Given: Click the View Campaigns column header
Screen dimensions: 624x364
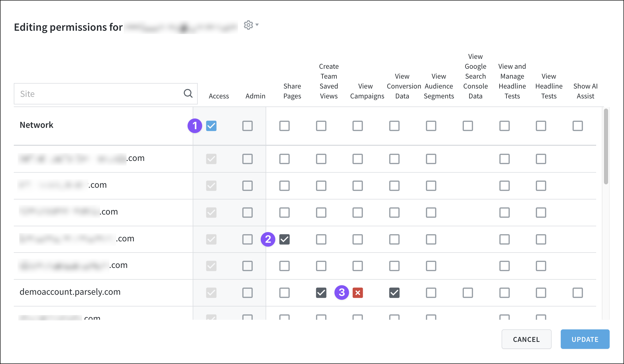Looking at the screenshot, I should tap(367, 91).
